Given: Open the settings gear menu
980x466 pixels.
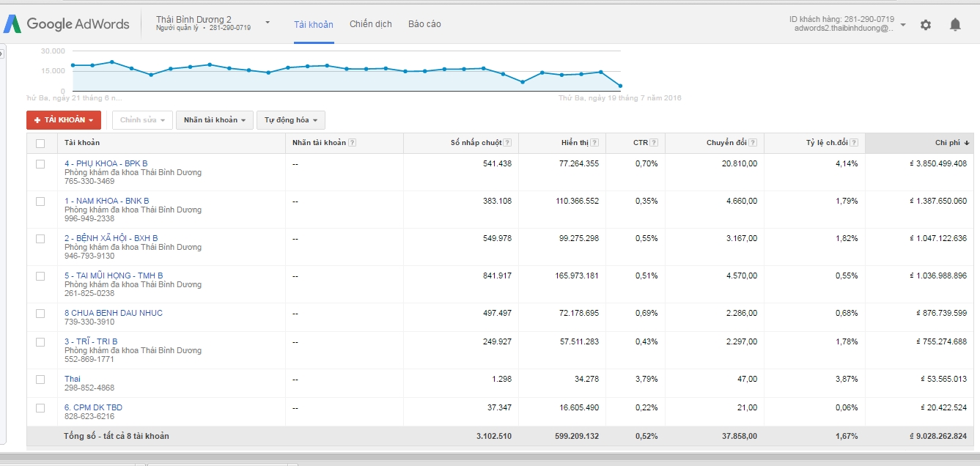Looking at the screenshot, I should click(x=926, y=24).
